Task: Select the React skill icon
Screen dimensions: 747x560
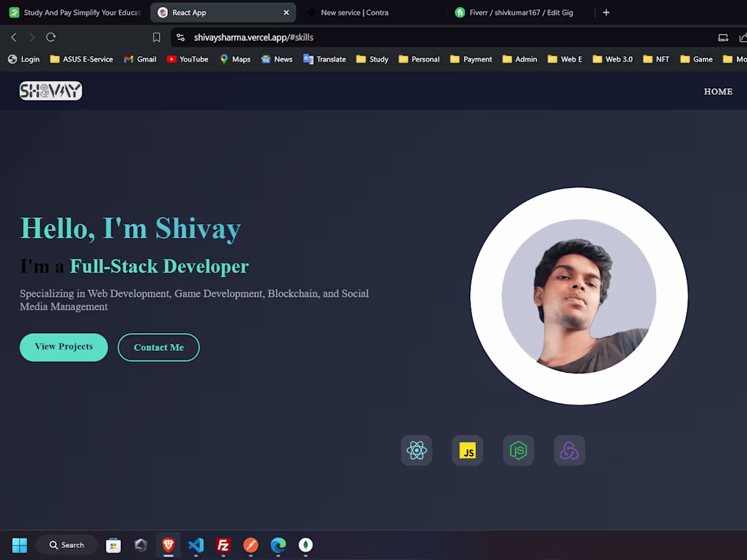Action: [x=416, y=450]
